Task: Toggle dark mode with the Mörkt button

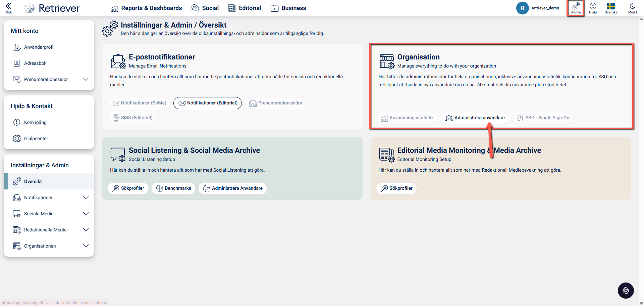Action: [632, 8]
